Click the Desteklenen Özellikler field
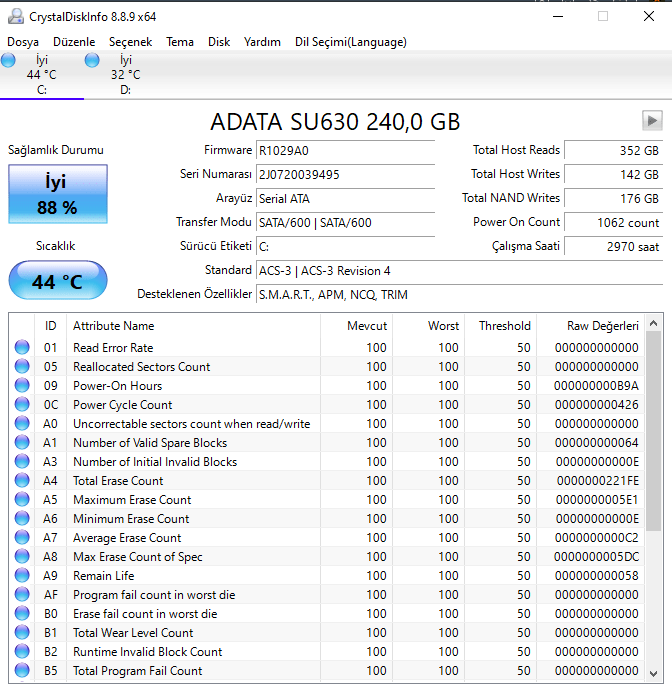The image size is (672, 691). [459, 294]
